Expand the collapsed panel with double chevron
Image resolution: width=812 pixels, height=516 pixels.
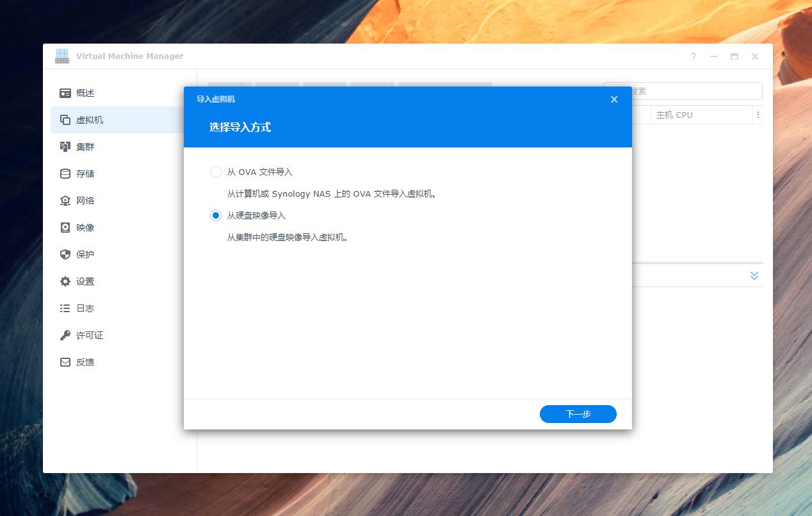[754, 275]
